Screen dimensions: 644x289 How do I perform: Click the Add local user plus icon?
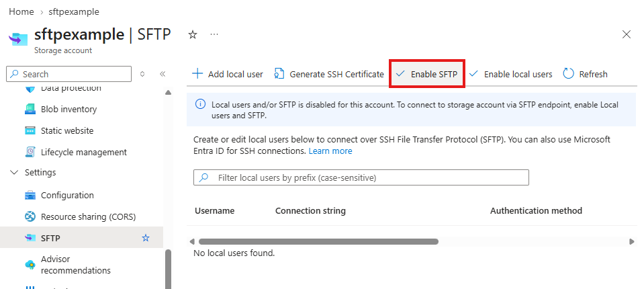pos(197,74)
